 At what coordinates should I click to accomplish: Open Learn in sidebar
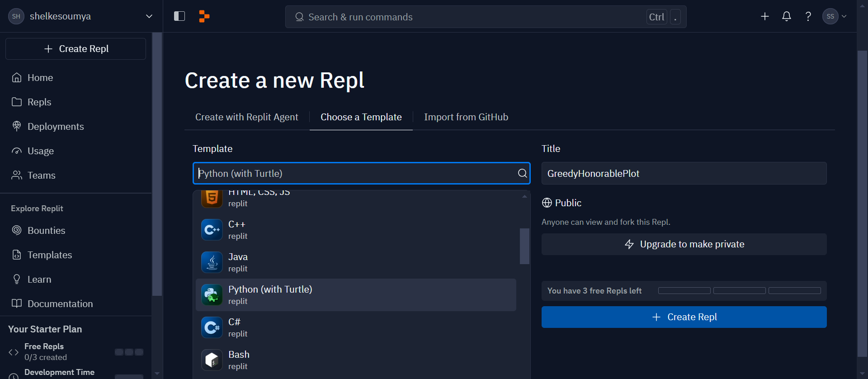[x=76, y=280]
